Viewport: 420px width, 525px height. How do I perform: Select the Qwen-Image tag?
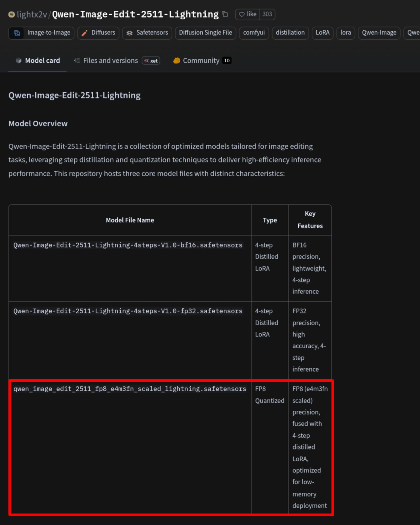click(379, 33)
